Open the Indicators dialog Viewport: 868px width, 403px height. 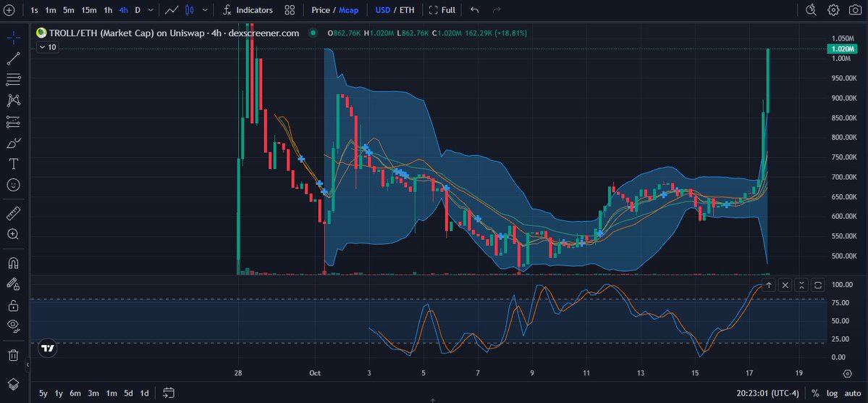point(248,10)
